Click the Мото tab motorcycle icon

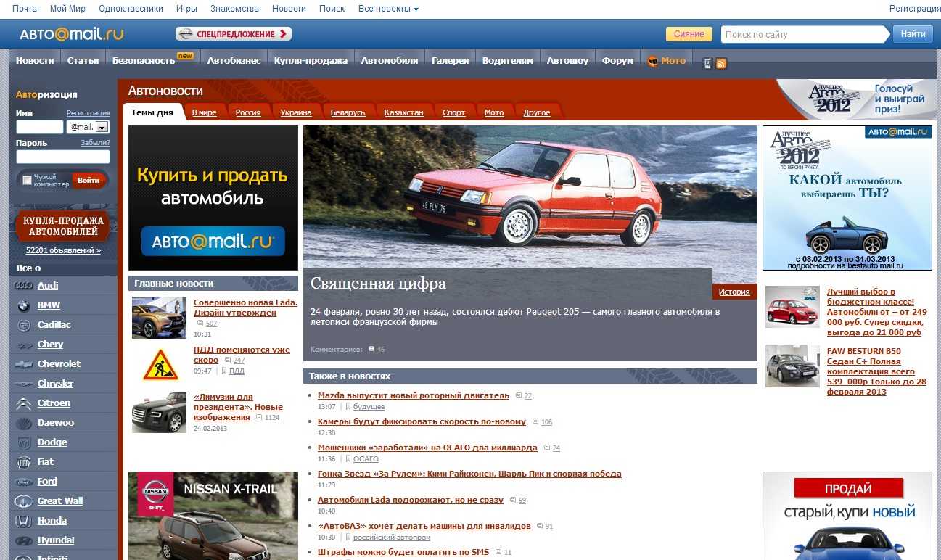pyautogui.click(x=653, y=61)
